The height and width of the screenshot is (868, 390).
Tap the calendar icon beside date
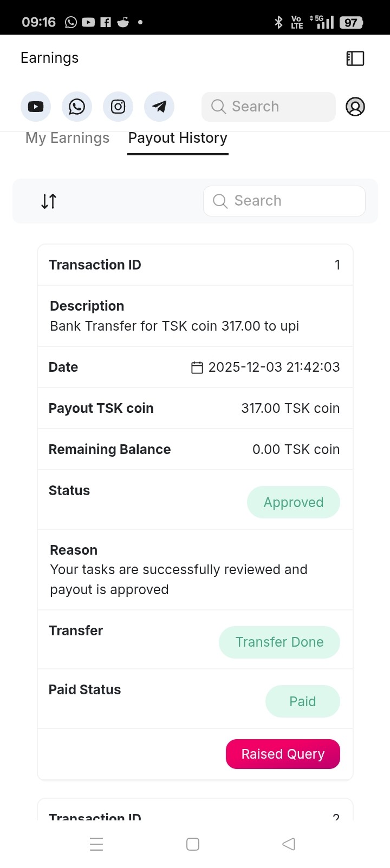pos(197,367)
